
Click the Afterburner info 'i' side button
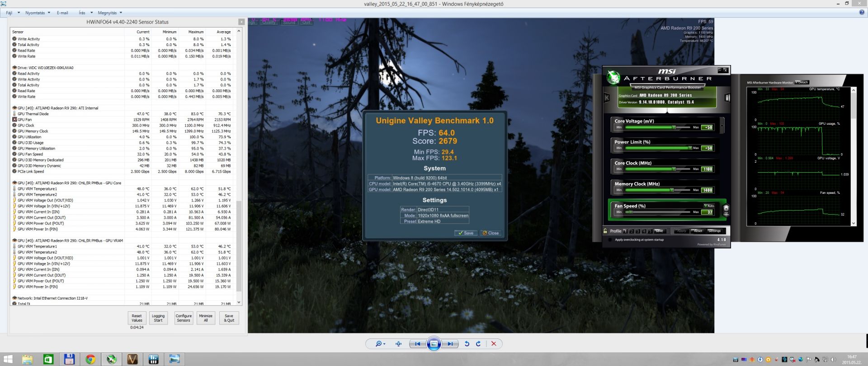pyautogui.click(x=727, y=98)
